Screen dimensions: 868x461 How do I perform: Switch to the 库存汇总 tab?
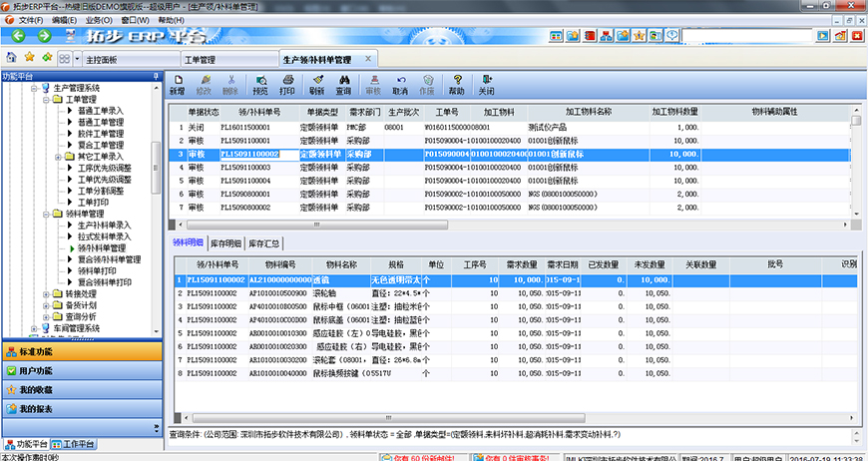[x=264, y=242]
